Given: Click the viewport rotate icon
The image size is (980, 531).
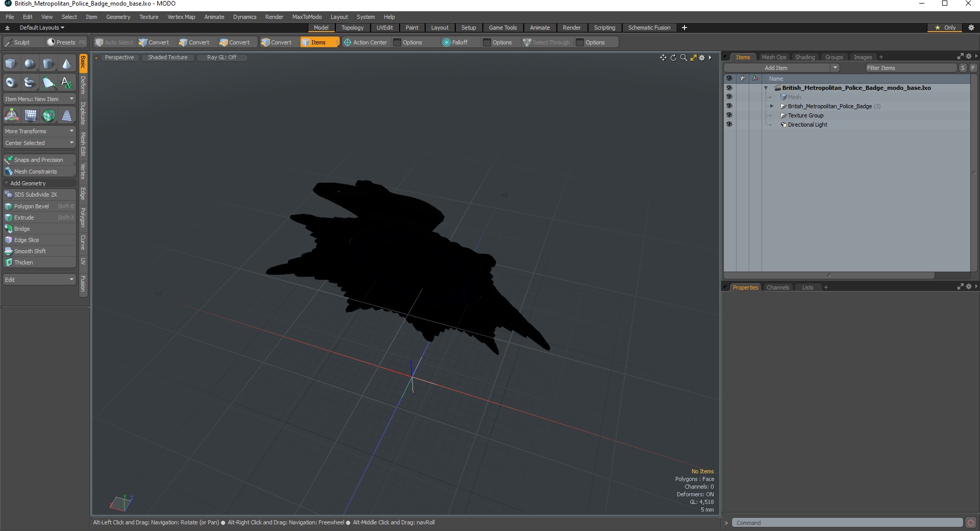Looking at the screenshot, I should click(x=673, y=58).
